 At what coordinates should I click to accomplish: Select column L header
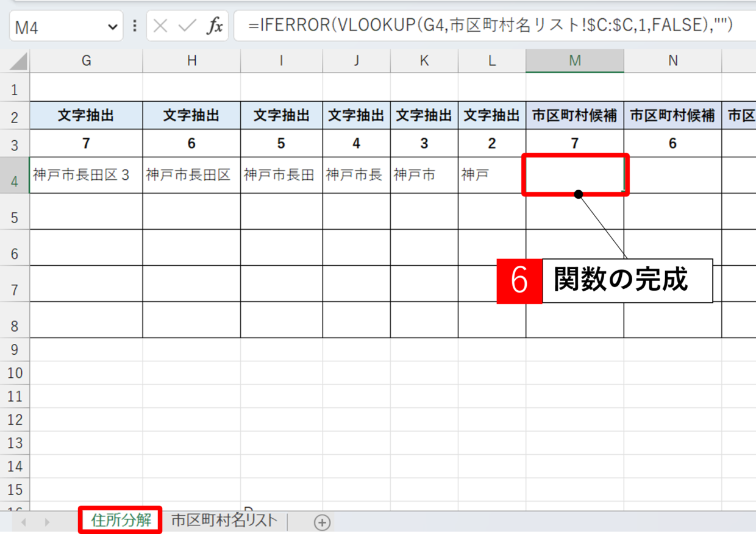tap(491, 60)
